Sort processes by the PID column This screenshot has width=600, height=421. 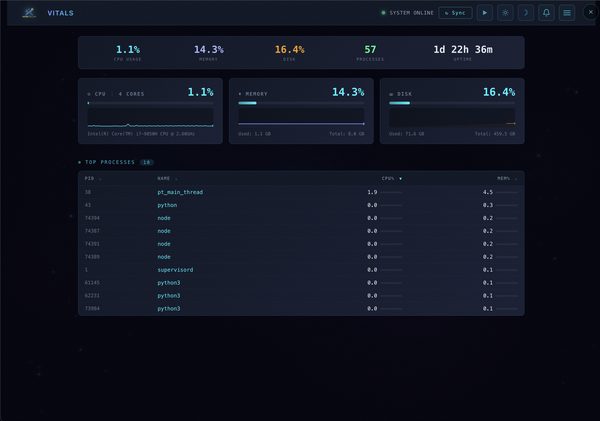tap(93, 178)
